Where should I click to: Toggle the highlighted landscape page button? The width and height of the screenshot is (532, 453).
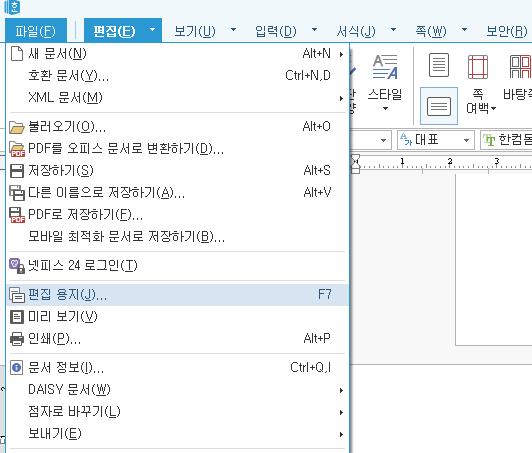click(439, 106)
